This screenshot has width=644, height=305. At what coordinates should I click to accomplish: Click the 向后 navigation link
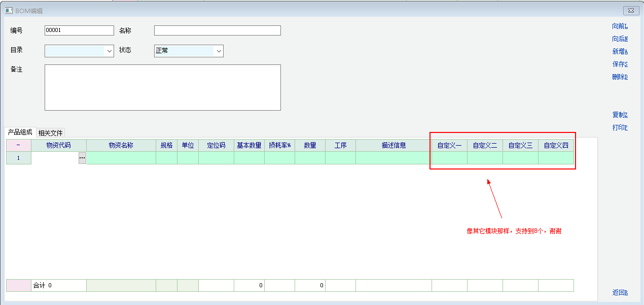[x=620, y=39]
